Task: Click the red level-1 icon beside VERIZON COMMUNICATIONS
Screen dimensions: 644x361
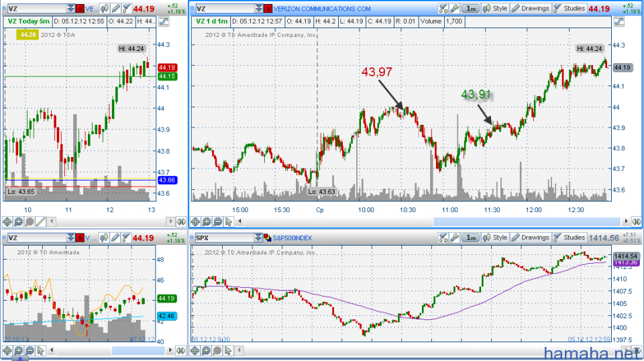Action: pos(268,9)
